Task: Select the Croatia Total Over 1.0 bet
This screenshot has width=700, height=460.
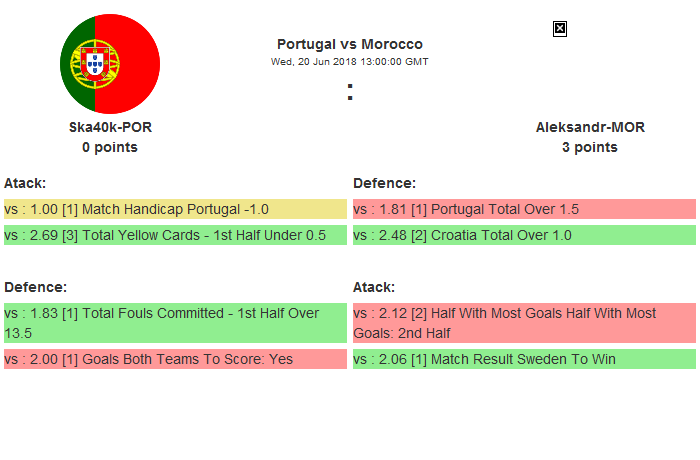Action: point(524,235)
